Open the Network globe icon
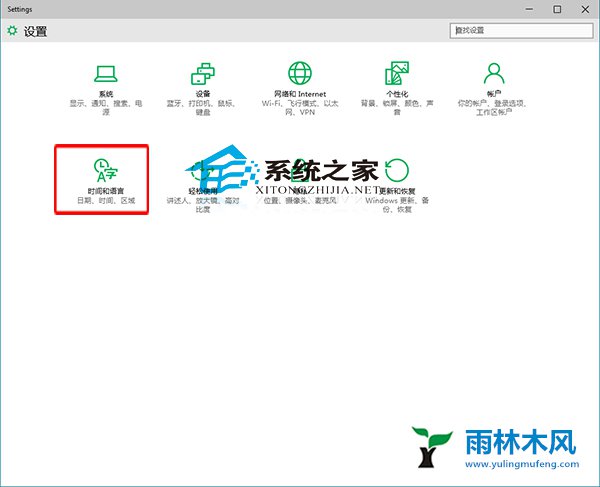Screen dimensions: 600x487 pyautogui.click(x=299, y=73)
